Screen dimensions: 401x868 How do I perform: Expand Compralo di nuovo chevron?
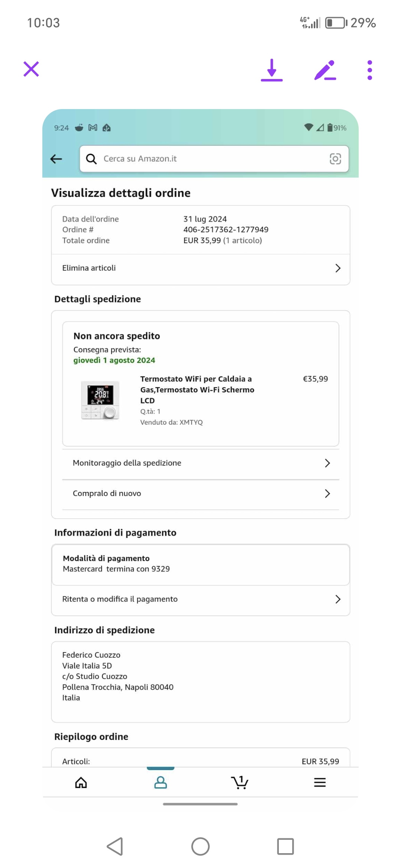point(327,493)
